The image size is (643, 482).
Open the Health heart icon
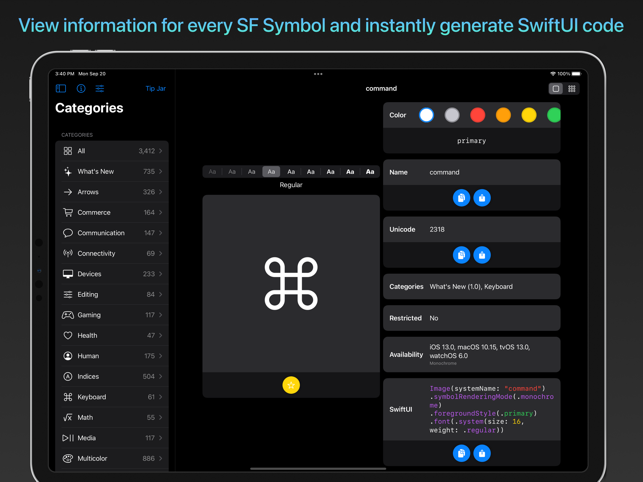pyautogui.click(x=68, y=336)
